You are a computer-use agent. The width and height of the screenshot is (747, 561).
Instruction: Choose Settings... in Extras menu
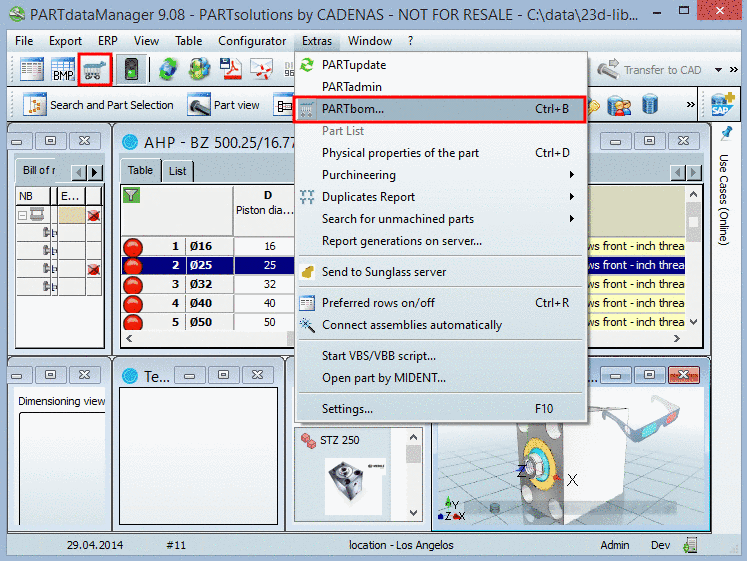tap(438, 409)
